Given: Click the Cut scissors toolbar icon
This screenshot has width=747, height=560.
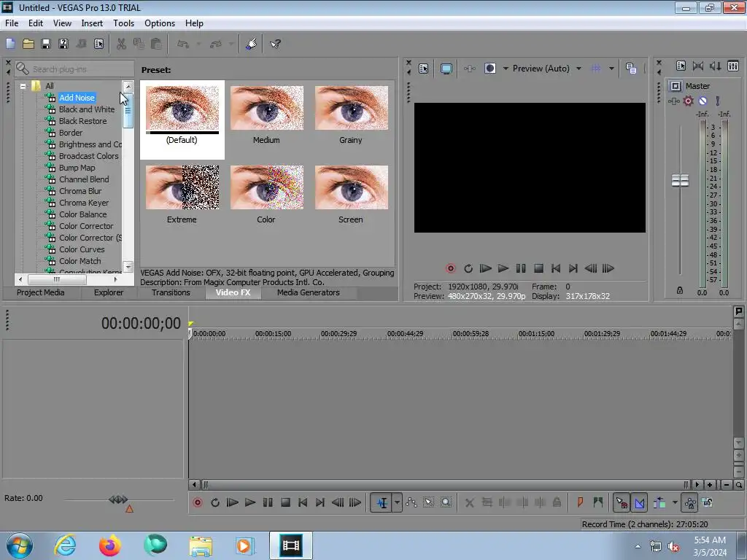Looking at the screenshot, I should pyautogui.click(x=122, y=44).
